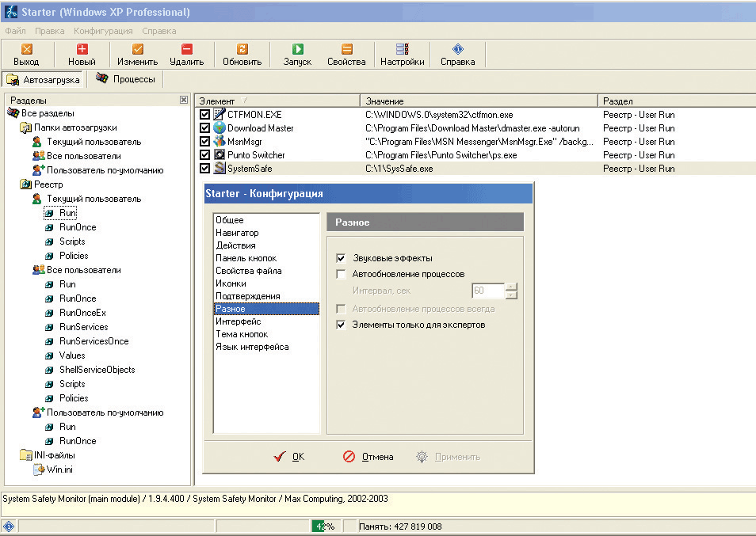Screen dimensions: 756x536
Task: Open the Файл menu
Action: tap(15, 31)
